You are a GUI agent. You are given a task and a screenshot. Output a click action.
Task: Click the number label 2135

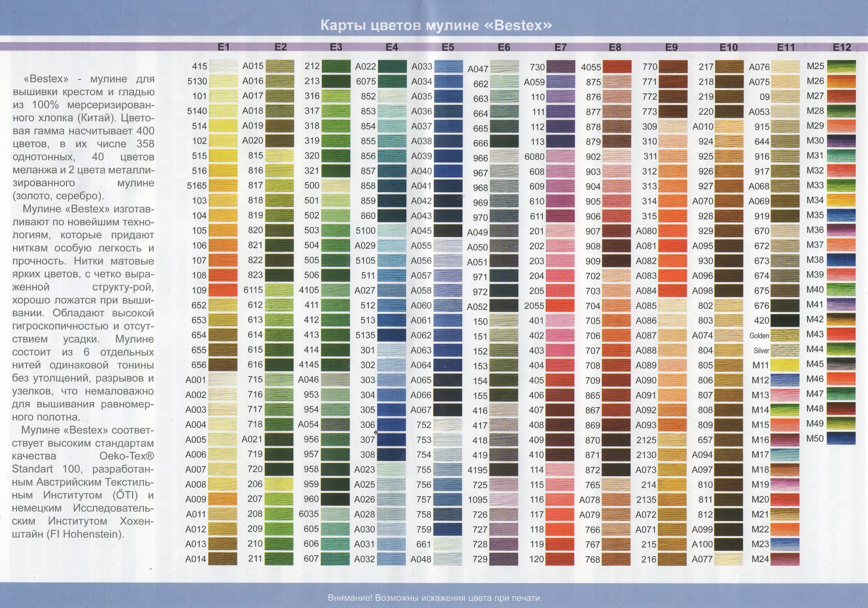(x=646, y=500)
